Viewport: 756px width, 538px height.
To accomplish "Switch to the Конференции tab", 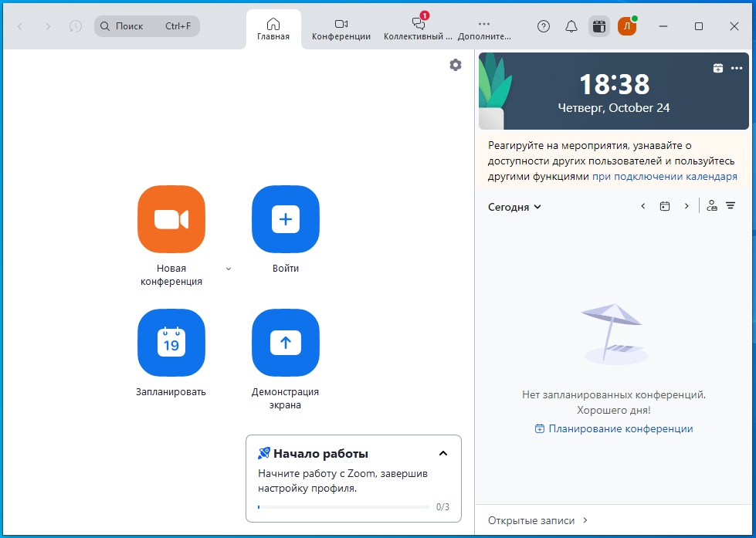I will [x=341, y=29].
